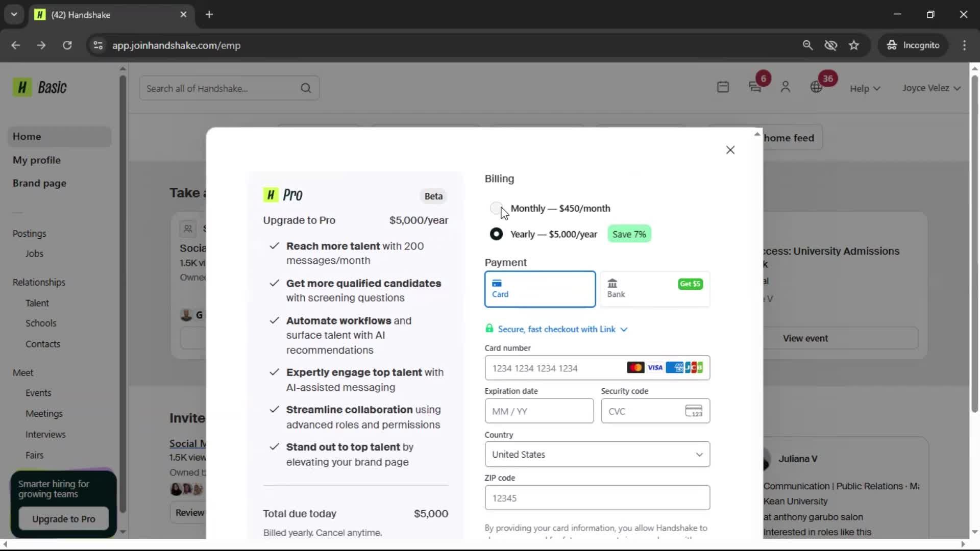This screenshot has height=551, width=980.
Task: Open messages icon with 6 badge
Action: [755, 87]
